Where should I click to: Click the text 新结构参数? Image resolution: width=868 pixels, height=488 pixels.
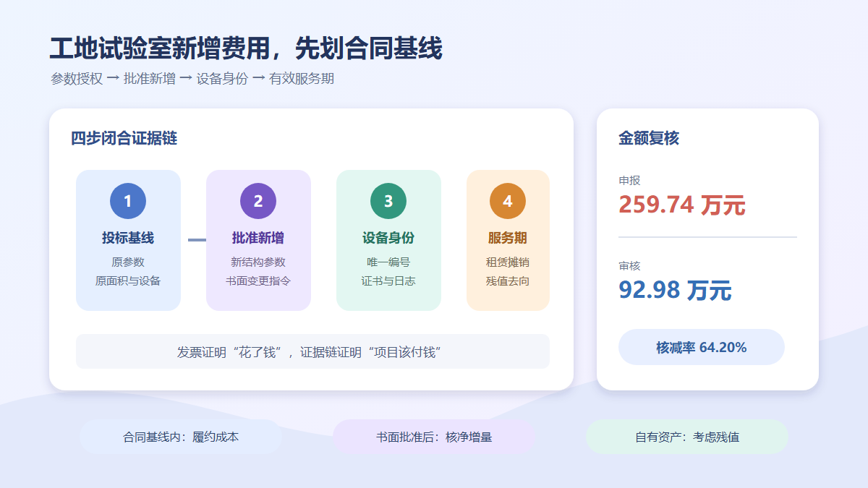(x=258, y=262)
